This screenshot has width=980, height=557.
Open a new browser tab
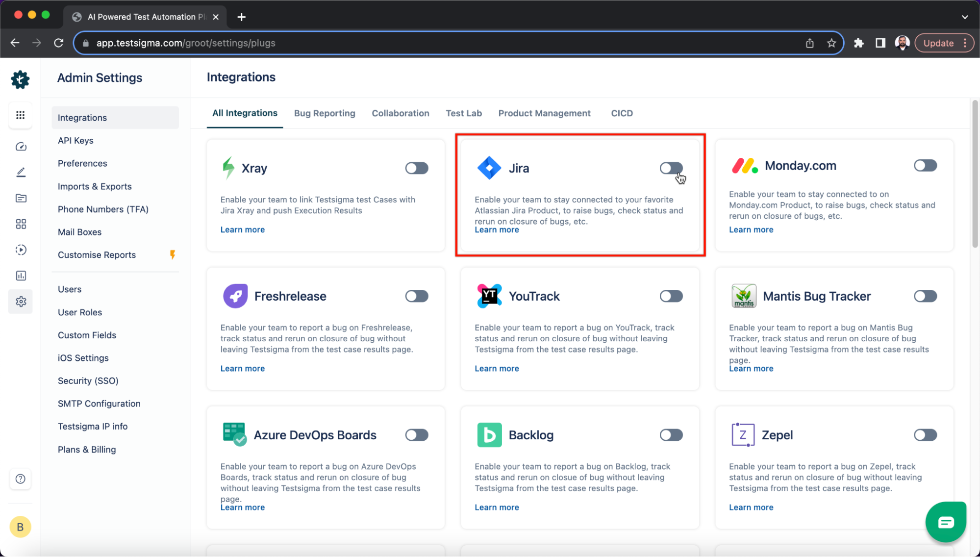[241, 17]
